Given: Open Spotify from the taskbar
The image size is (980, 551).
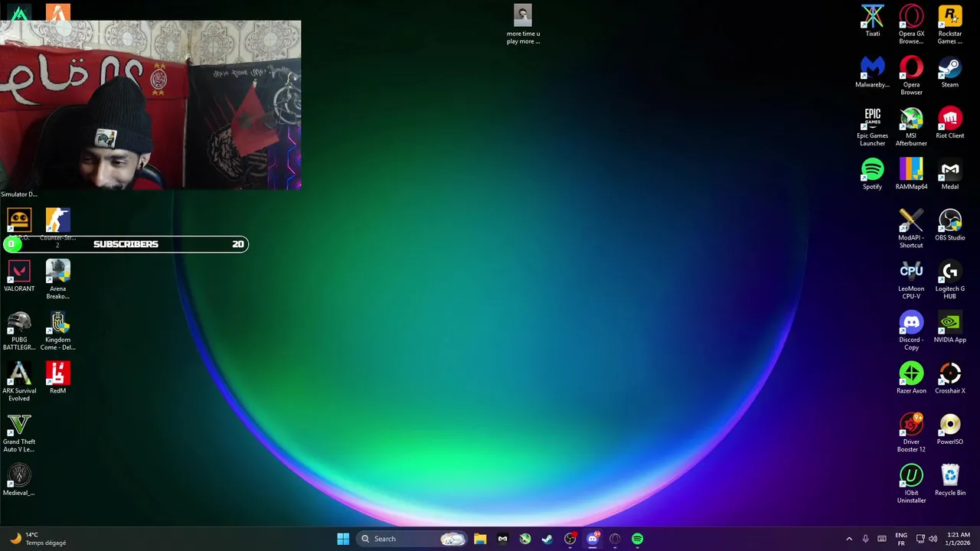Looking at the screenshot, I should pos(637,539).
